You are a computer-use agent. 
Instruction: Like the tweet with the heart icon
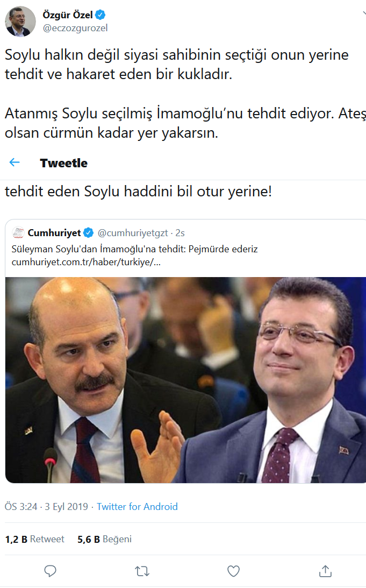pos(233,571)
